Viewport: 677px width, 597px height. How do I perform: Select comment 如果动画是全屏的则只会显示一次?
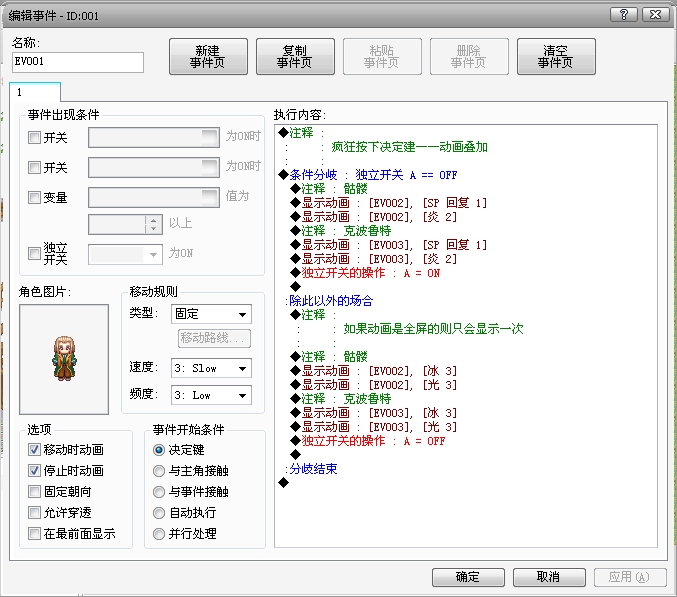[x=433, y=329]
